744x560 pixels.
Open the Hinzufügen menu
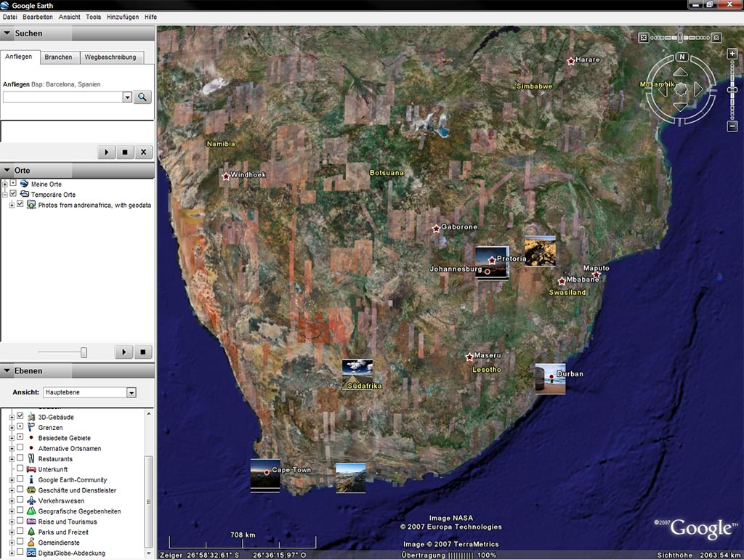tap(123, 17)
